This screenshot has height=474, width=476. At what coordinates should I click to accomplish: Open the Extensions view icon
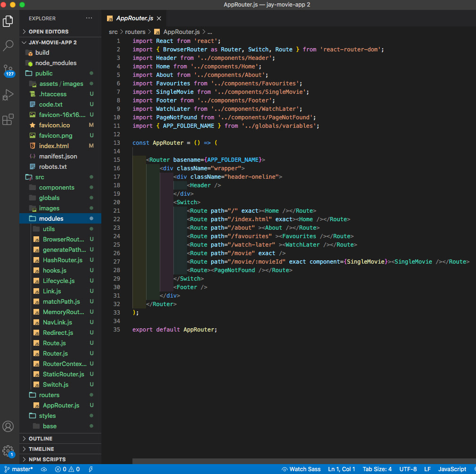pos(8,119)
